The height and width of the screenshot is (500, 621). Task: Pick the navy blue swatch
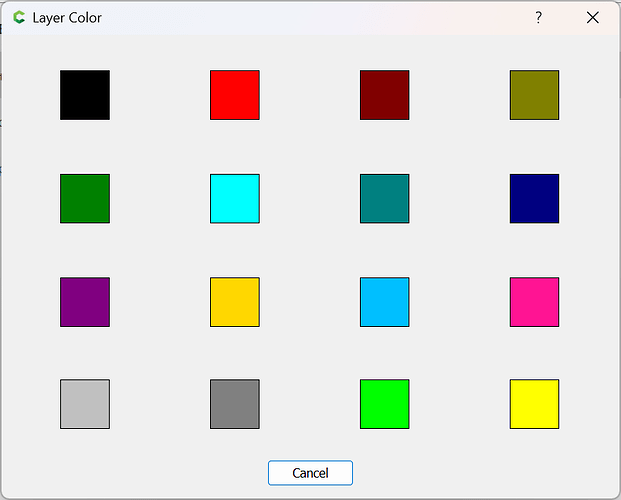tap(534, 198)
